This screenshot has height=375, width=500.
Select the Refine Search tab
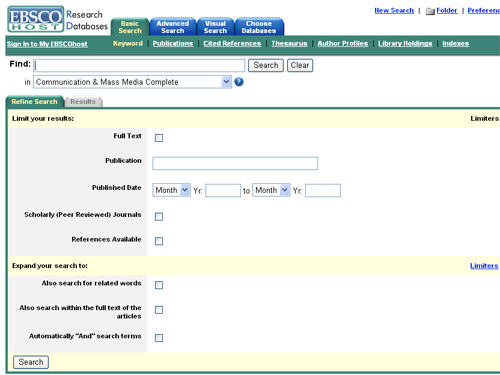(34, 102)
